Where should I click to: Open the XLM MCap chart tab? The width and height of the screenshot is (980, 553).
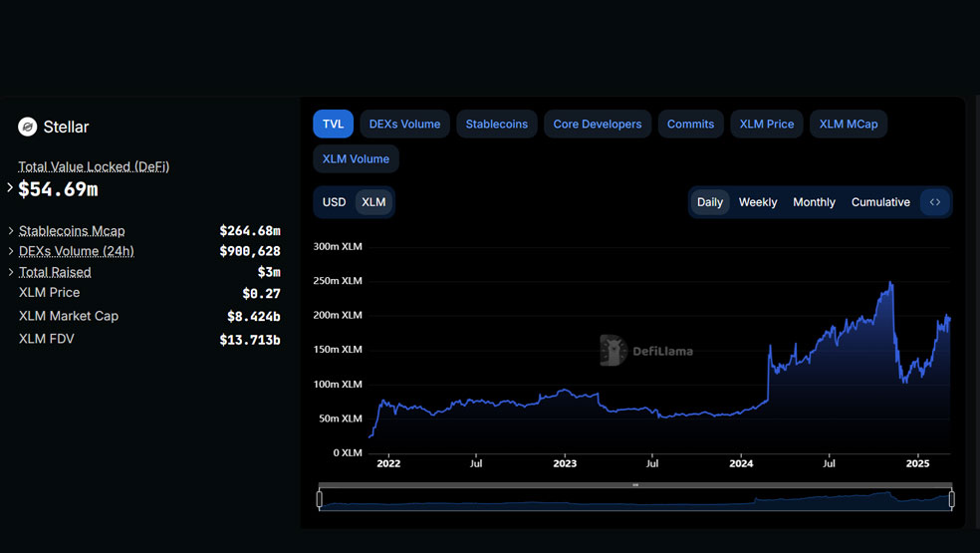coord(849,124)
